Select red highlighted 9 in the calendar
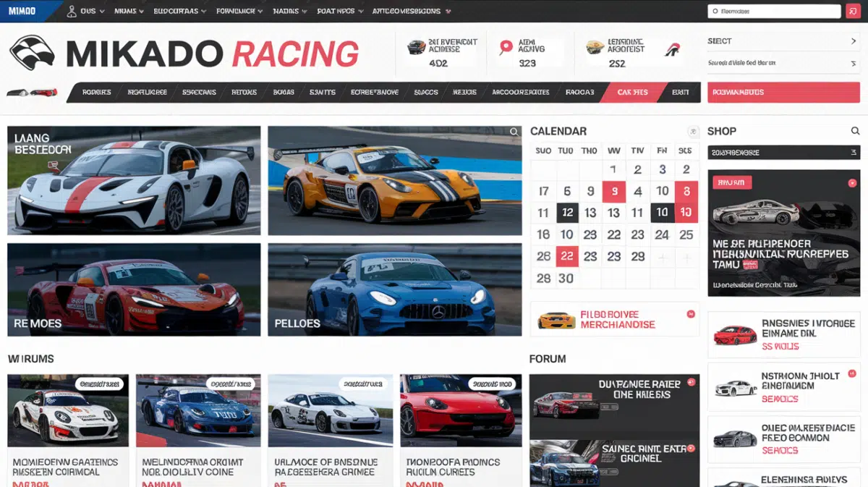Viewport: 868px width, 487px height. tap(614, 192)
